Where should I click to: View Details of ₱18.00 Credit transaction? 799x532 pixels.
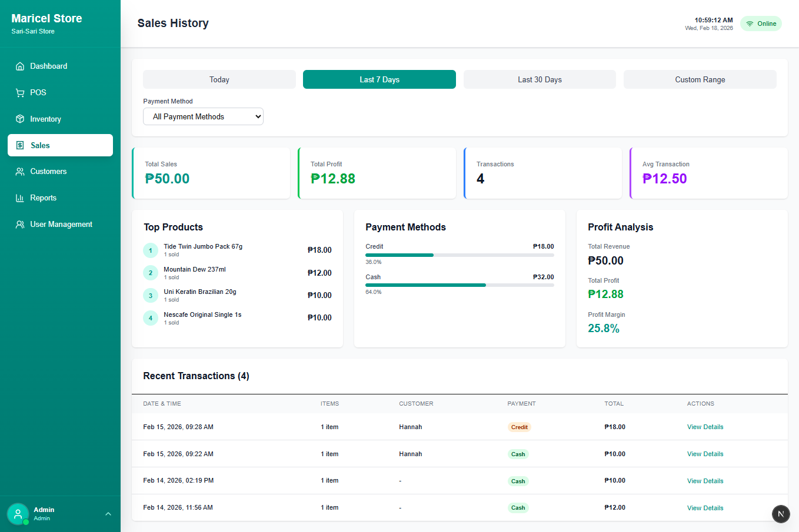[x=705, y=427]
